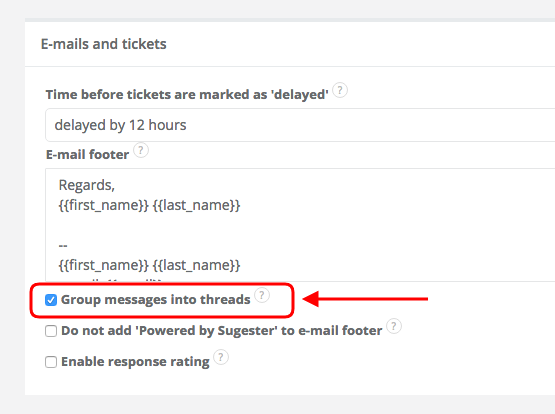This screenshot has width=555, height=414.
Task: Show help tooltip for Group messages into threads
Action: [262, 295]
